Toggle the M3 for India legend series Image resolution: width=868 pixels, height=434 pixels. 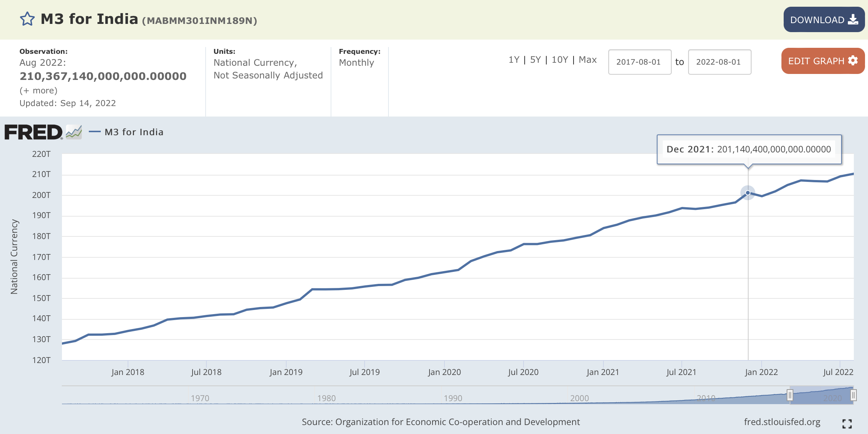click(x=134, y=132)
